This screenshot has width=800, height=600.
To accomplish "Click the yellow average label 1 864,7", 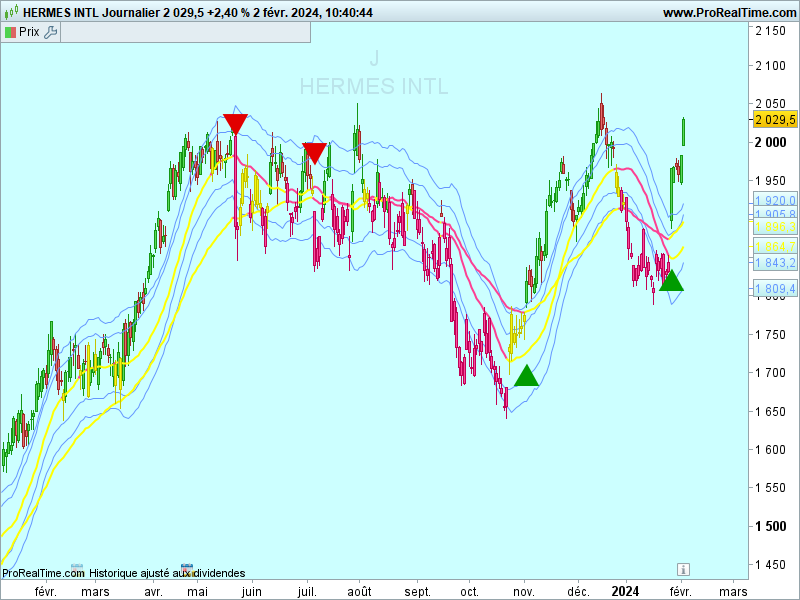I will [x=776, y=247].
